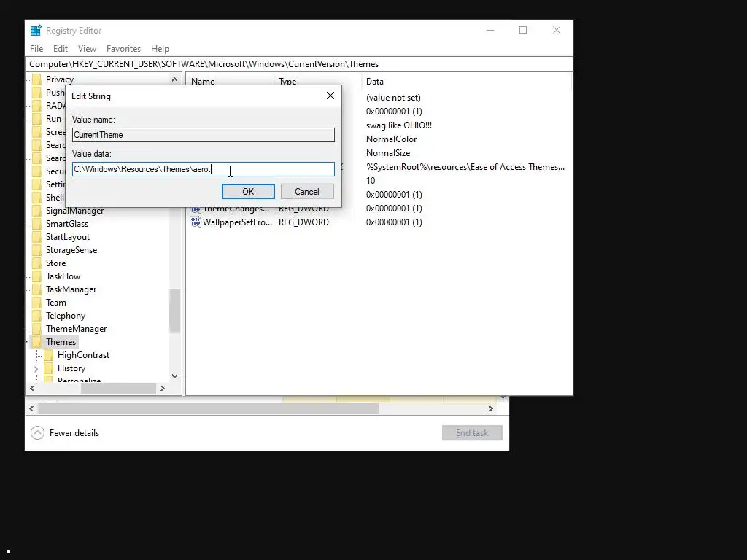Open the View menu
The width and height of the screenshot is (747, 560).
(x=88, y=49)
